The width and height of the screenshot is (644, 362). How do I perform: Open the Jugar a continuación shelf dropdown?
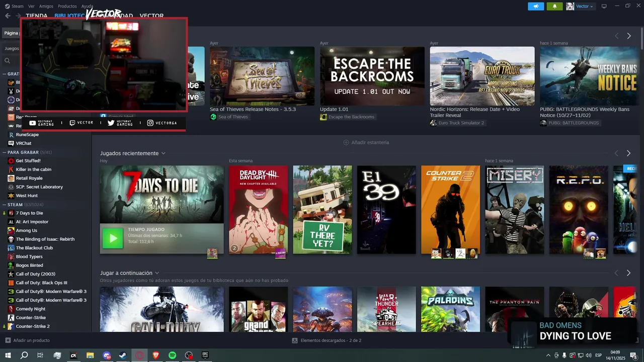point(157,273)
